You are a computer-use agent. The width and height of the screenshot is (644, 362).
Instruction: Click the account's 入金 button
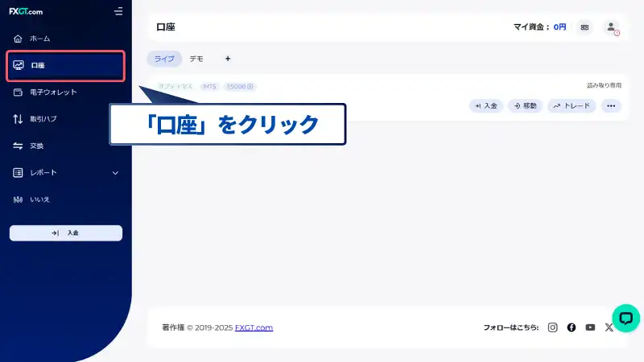(x=486, y=106)
